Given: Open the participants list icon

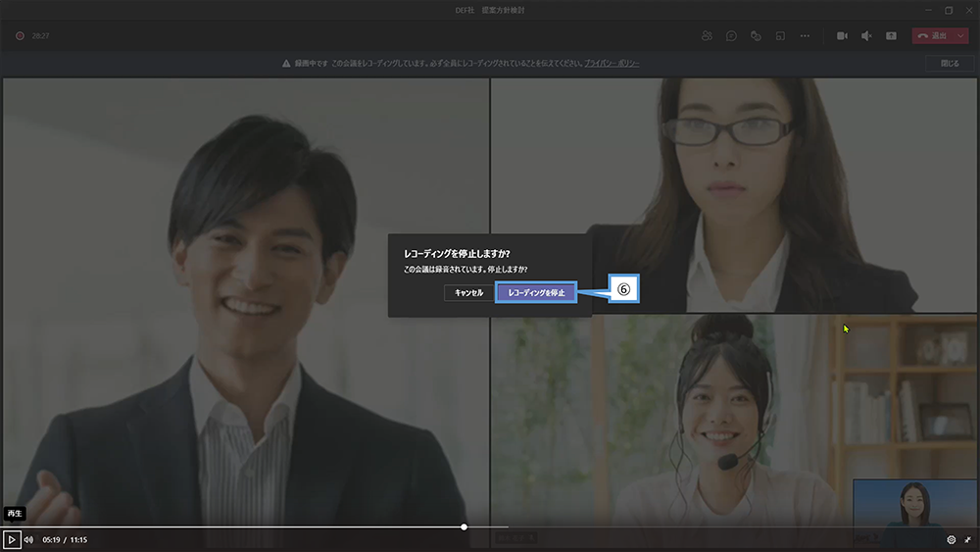Looking at the screenshot, I should click(707, 35).
